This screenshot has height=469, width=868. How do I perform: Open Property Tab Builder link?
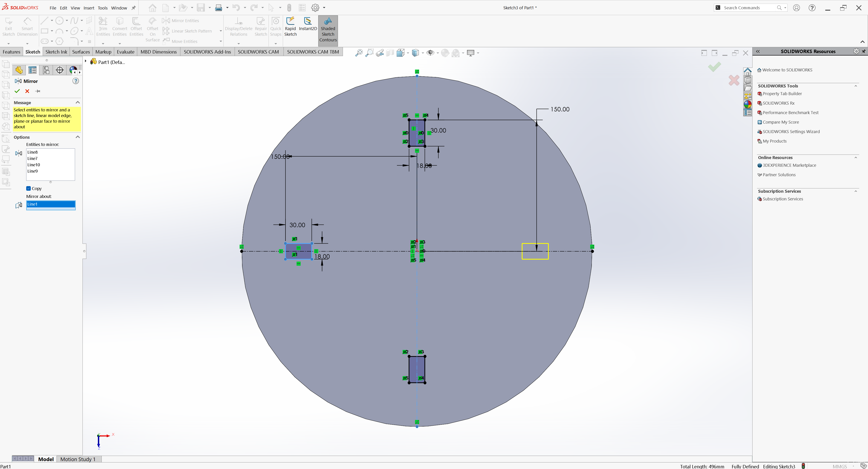coord(782,94)
